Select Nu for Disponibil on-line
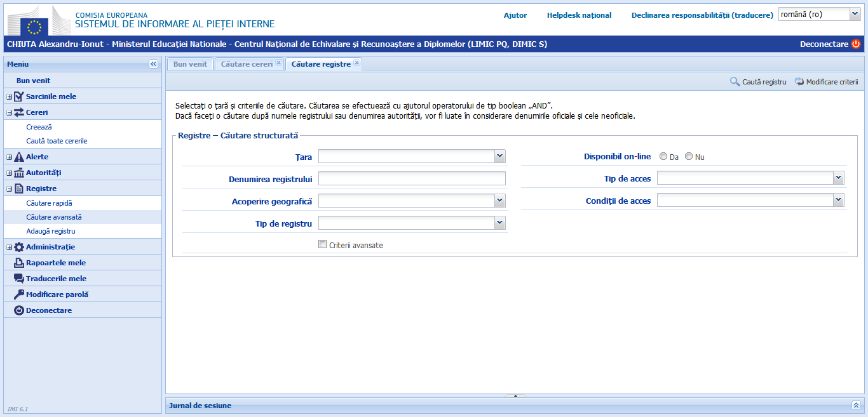 689,156
